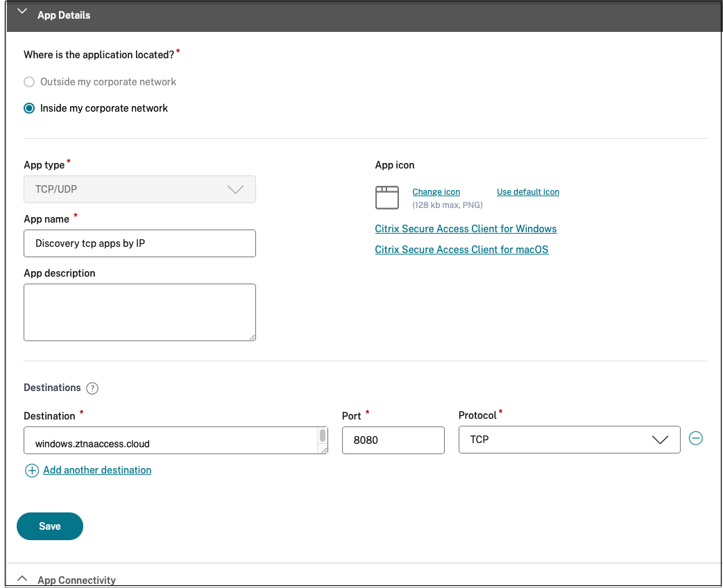Screen dimensions: 723x588
Task: Click Add another destination link
Action: (x=97, y=470)
